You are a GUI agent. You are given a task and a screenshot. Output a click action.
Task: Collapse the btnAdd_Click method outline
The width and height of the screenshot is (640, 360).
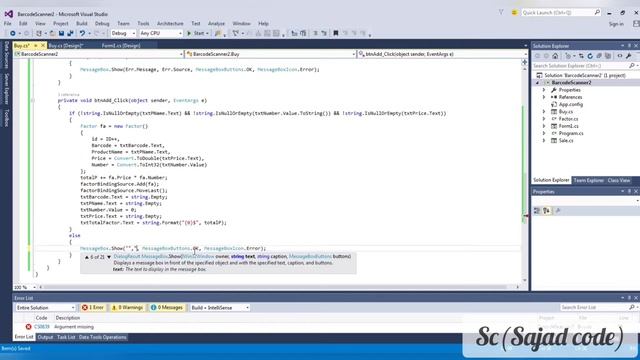33,100
